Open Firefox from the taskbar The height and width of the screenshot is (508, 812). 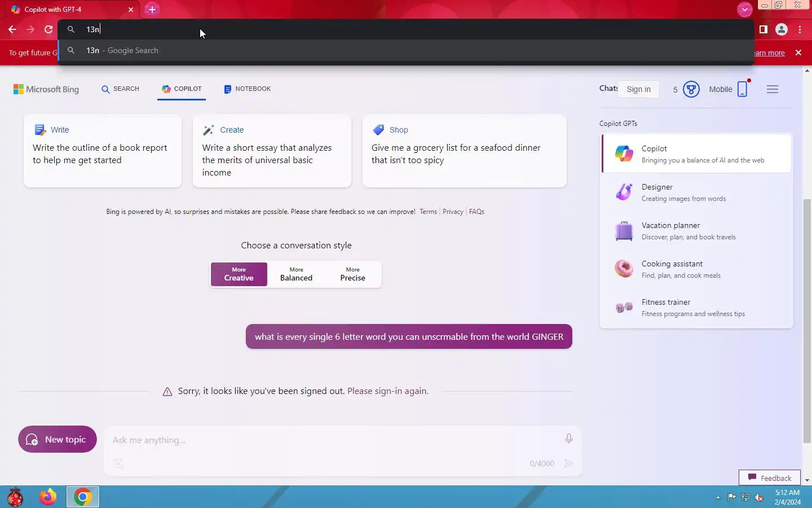[x=48, y=497]
